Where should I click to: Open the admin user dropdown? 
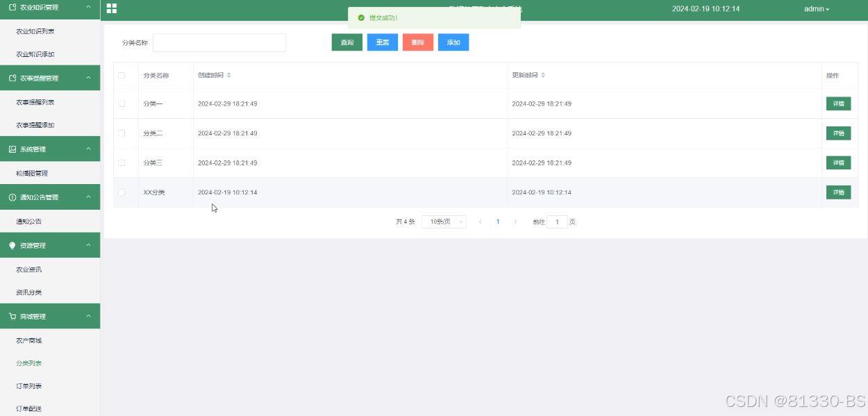[x=817, y=9]
